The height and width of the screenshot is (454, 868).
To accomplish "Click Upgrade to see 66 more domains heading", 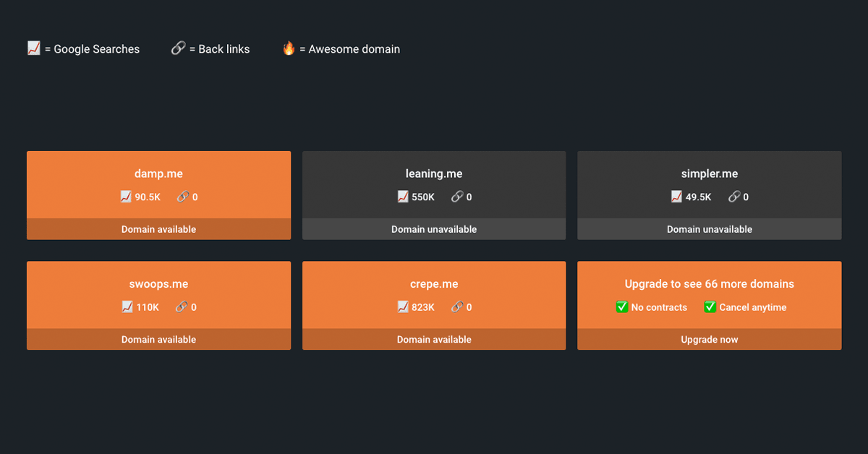I will pyautogui.click(x=709, y=284).
